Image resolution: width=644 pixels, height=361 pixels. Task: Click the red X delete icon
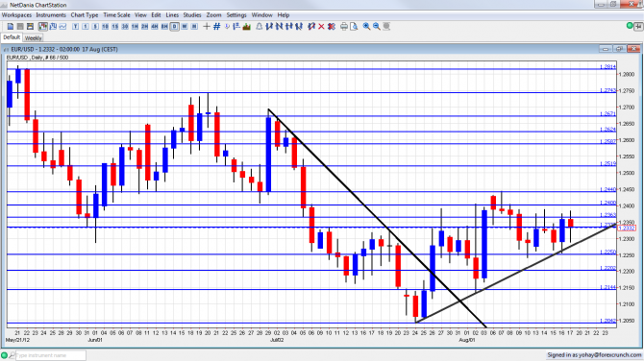[321, 26]
